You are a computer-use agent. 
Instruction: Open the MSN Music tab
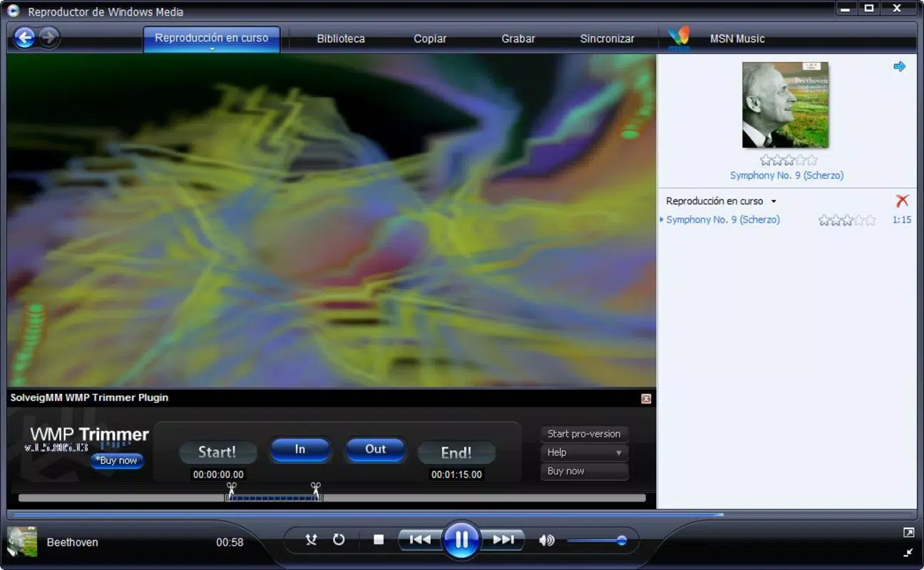737,38
